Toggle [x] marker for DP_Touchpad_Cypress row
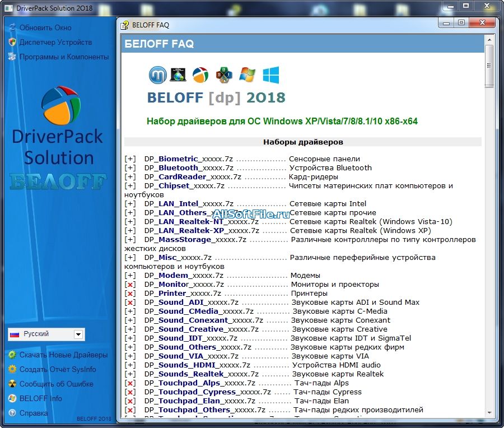 [130, 392]
